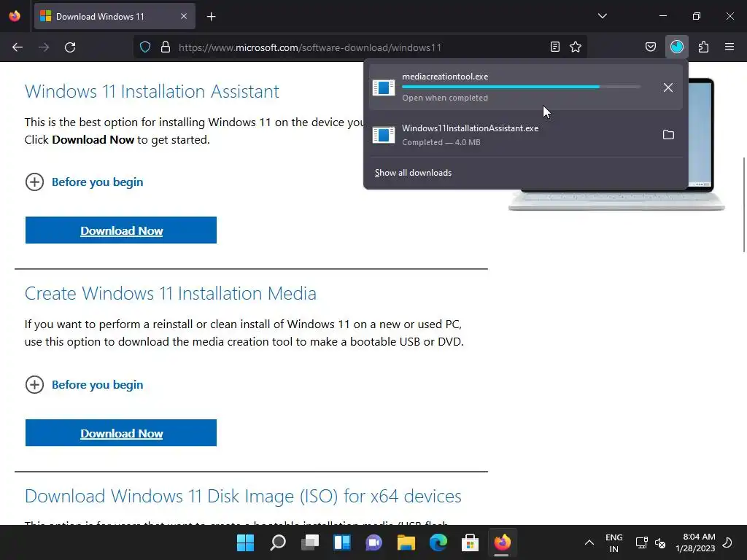Open File Explorer from taskbar

click(406, 542)
